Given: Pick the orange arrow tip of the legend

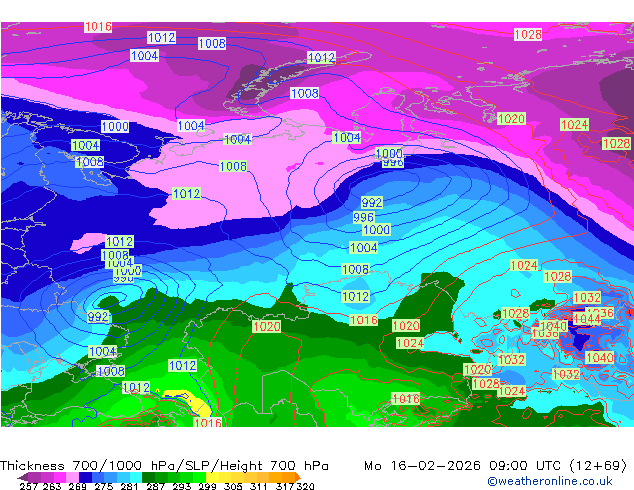Looking at the screenshot, I should (298, 477).
